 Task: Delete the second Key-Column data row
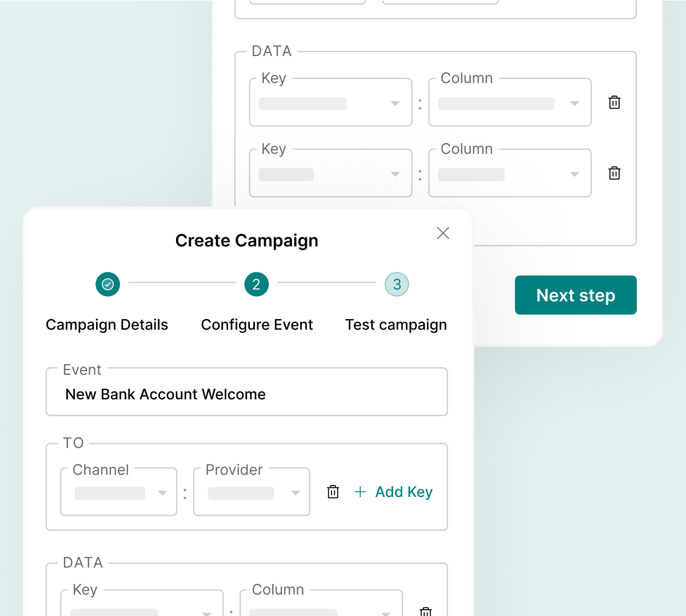tap(615, 173)
